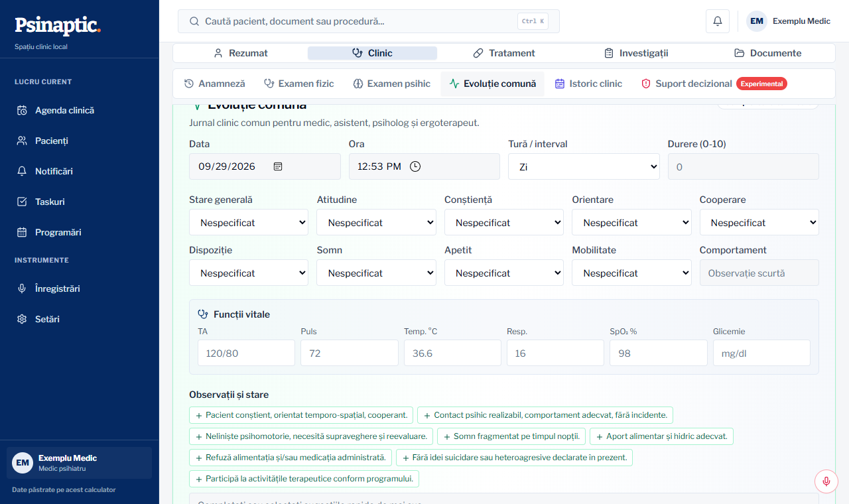Image resolution: width=849 pixels, height=504 pixels.
Task: Add suggestion 'Aport alimentar și hidric adecvat'
Action: tap(661, 436)
